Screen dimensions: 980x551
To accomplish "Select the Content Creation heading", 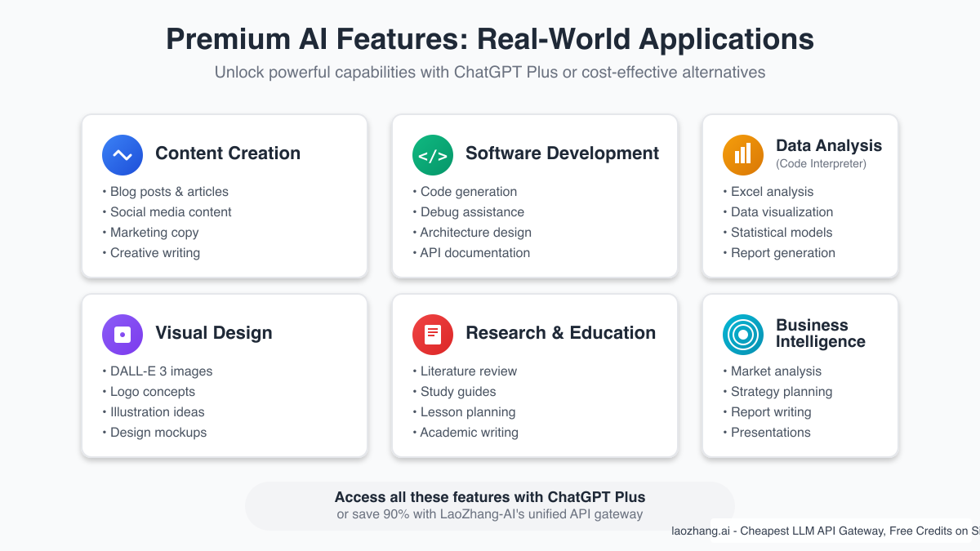I will tap(228, 153).
